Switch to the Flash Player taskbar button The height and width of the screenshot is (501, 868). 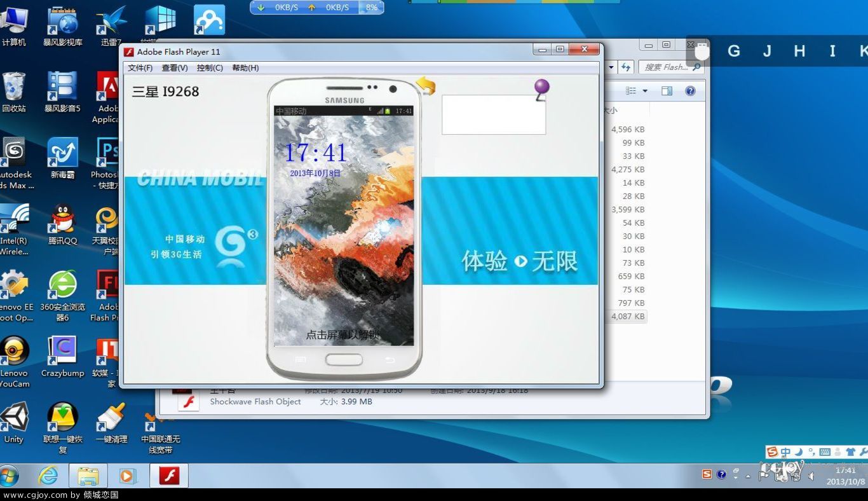point(168,476)
